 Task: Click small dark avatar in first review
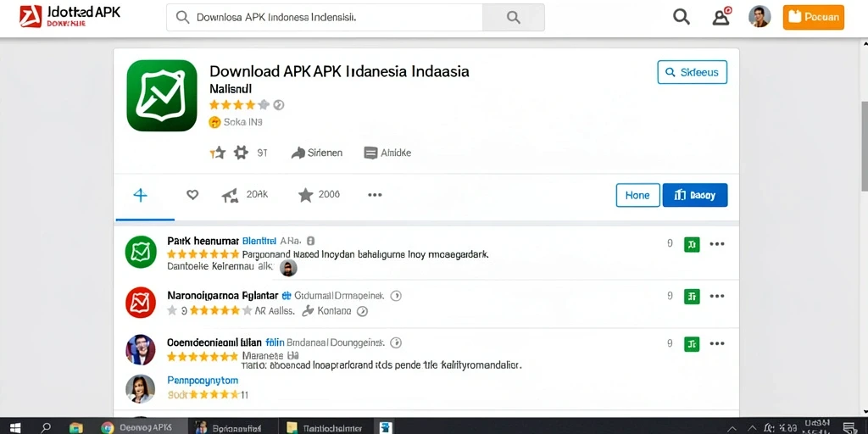288,269
